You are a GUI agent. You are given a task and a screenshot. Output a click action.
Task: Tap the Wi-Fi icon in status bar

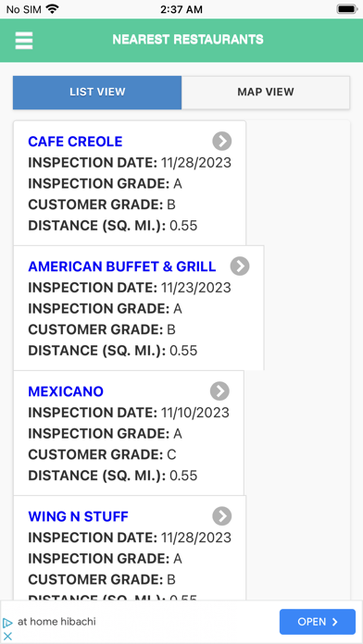52,9
